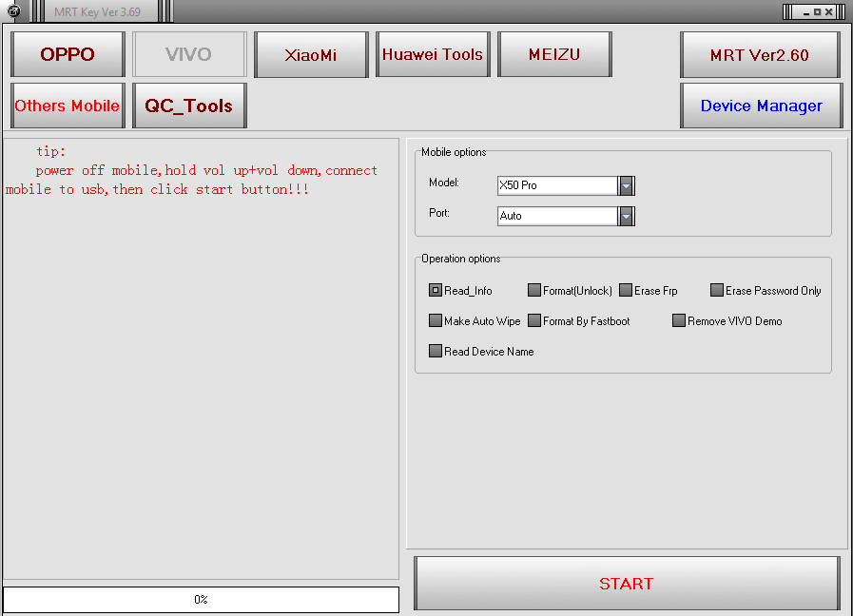Launch the QC_Tools section
This screenshot has width=853, height=616.
click(189, 106)
